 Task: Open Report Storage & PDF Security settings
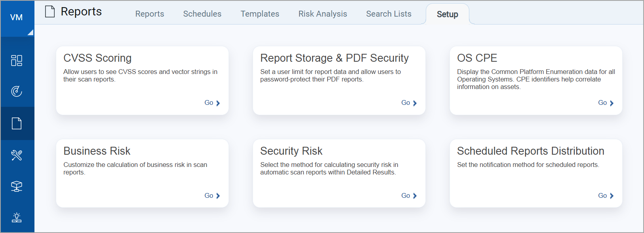coord(408,102)
